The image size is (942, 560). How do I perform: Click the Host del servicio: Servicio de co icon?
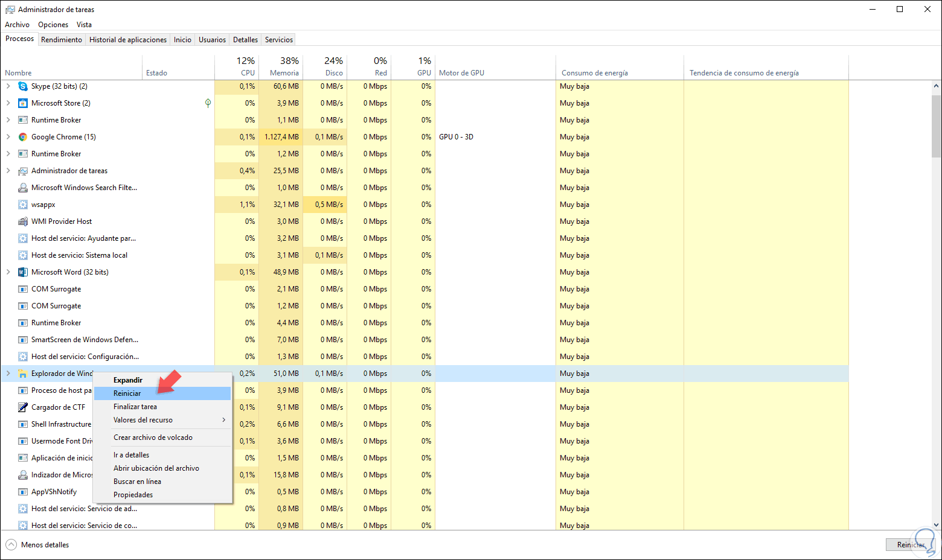23,526
